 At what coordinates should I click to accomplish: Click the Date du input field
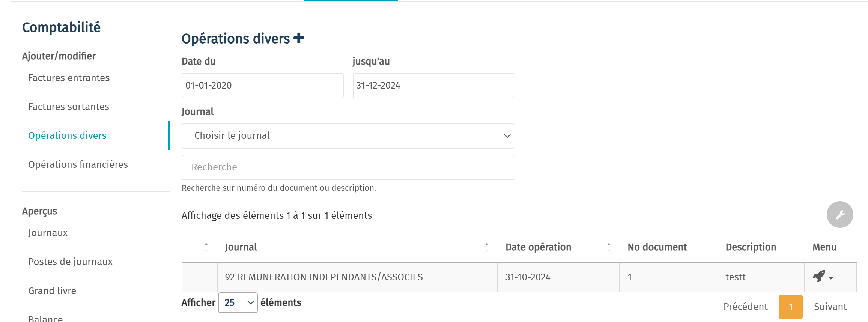(x=263, y=86)
